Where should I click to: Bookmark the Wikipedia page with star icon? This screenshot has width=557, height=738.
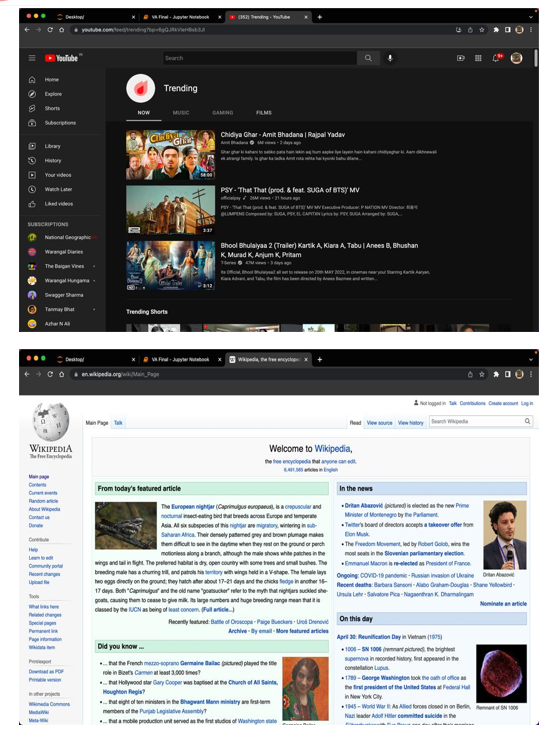[482, 374]
